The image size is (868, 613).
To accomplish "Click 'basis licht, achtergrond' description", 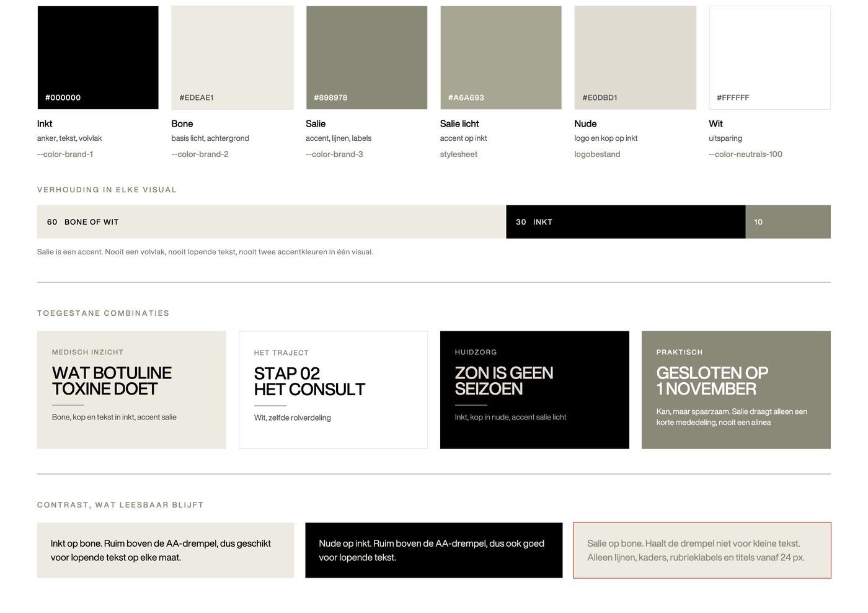I will tap(210, 138).
